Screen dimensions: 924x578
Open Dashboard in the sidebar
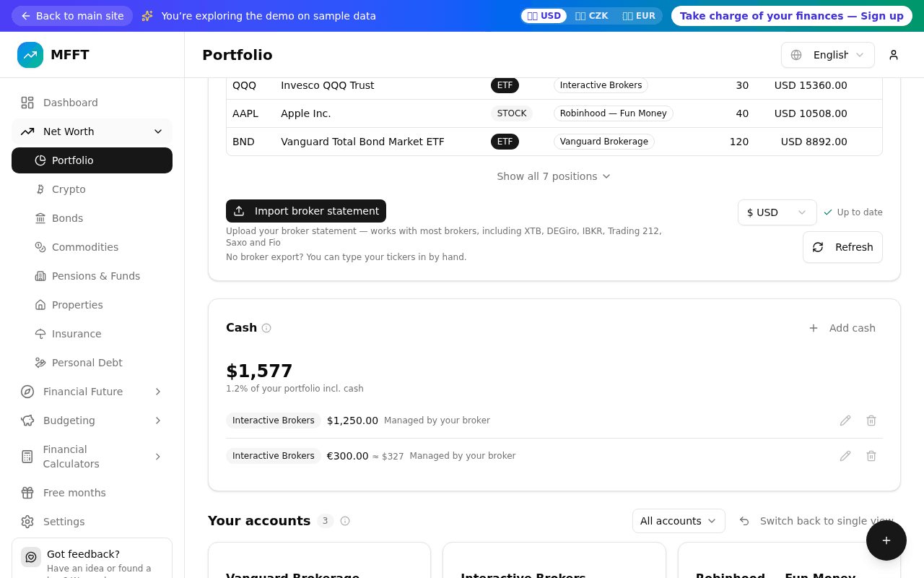[x=92, y=103]
